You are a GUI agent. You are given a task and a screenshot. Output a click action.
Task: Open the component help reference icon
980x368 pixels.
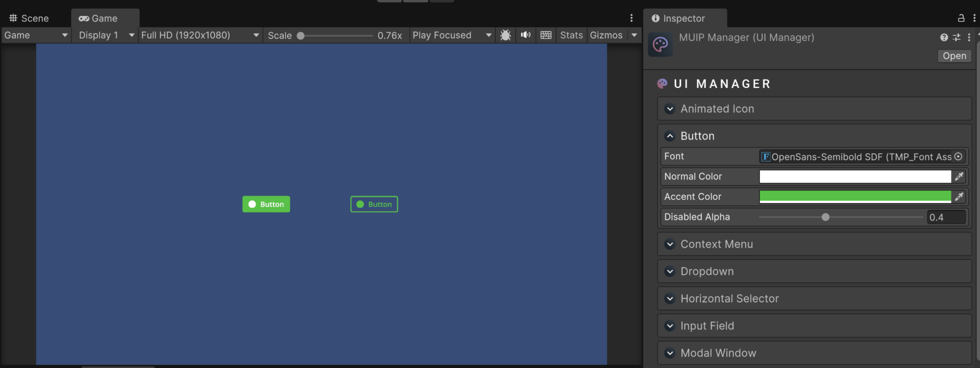[x=944, y=37]
